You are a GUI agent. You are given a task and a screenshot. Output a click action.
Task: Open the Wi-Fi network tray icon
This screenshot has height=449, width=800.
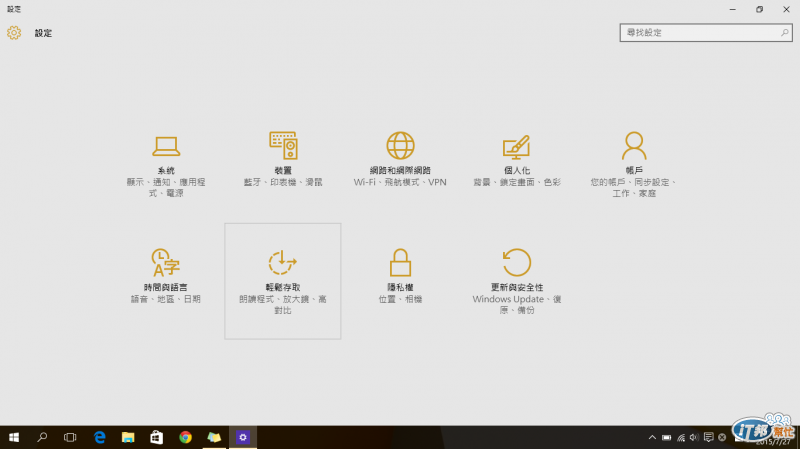pyautogui.click(x=681, y=437)
